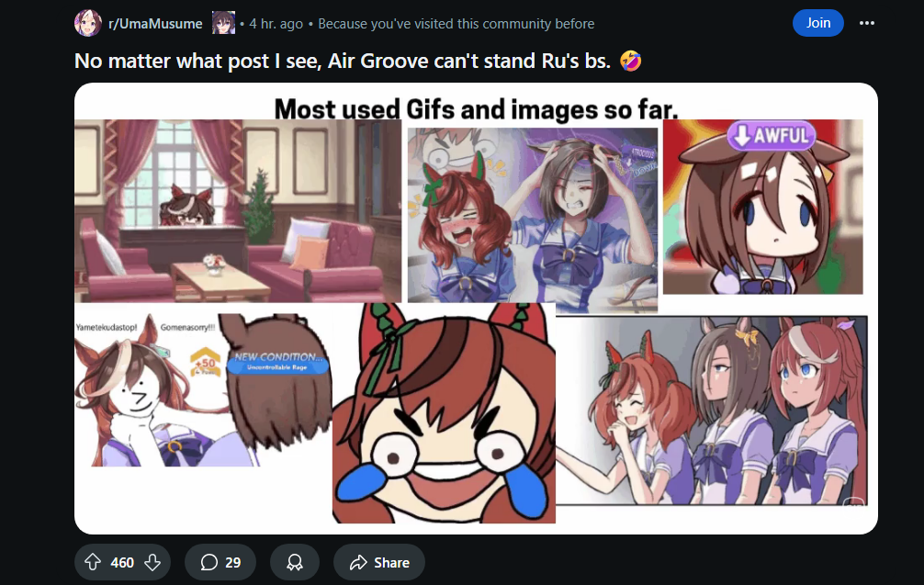Viewport: 924px width, 585px height.
Task: Click the AWFUL rating chibi image
Action: [x=762, y=207]
